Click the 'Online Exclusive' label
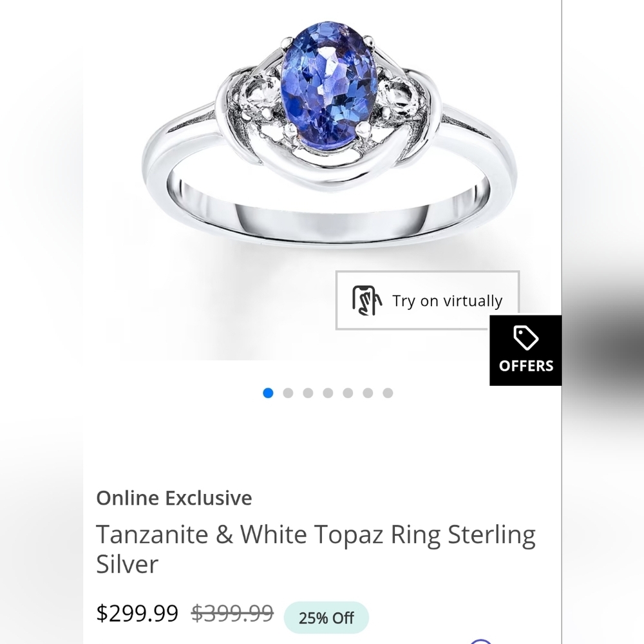Image resolution: width=644 pixels, height=644 pixels. click(x=174, y=497)
